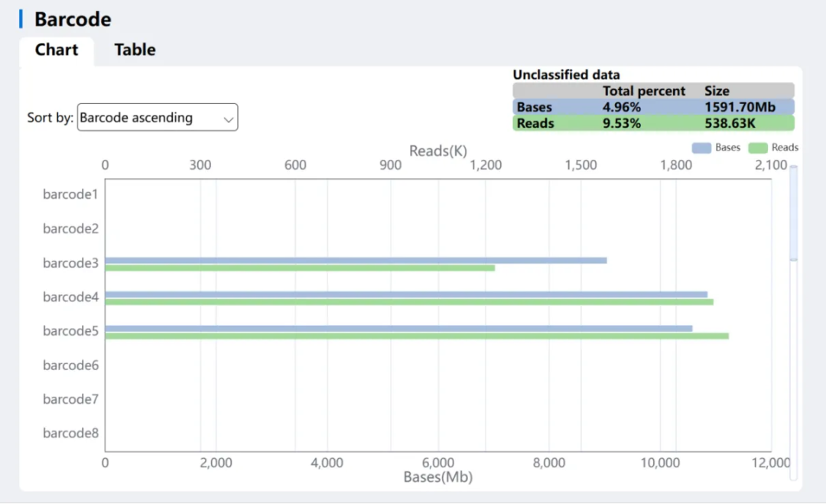Click the vertical chart zoom slider handle
This screenshot has width=826, height=504.
click(x=793, y=213)
